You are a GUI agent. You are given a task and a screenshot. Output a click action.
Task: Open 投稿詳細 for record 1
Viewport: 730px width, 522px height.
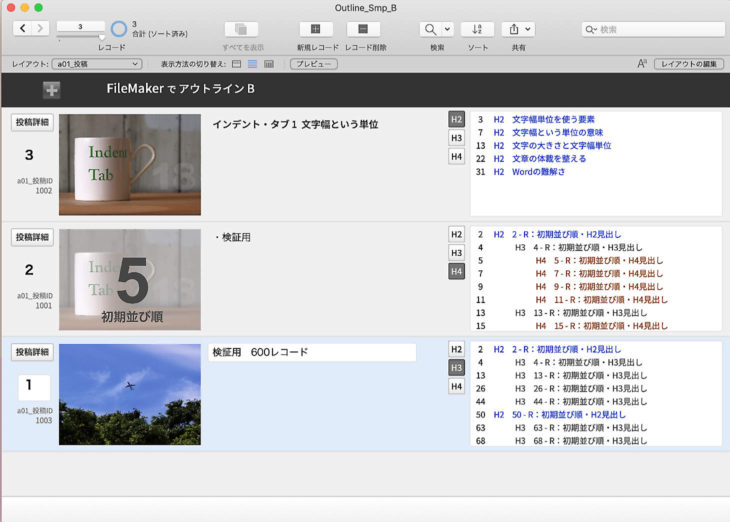coord(32,352)
